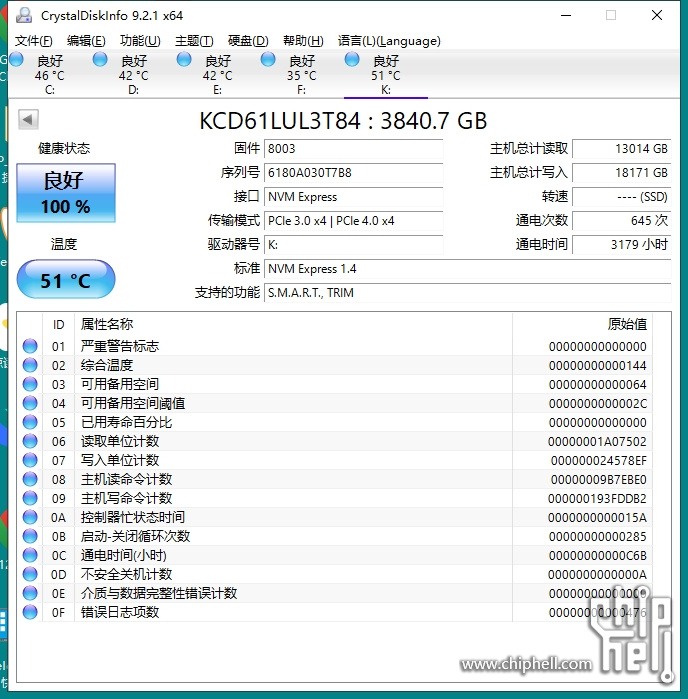This screenshot has width=688, height=699.
Task: Click the K: drive health orb at 51 °C
Action: (x=352, y=59)
